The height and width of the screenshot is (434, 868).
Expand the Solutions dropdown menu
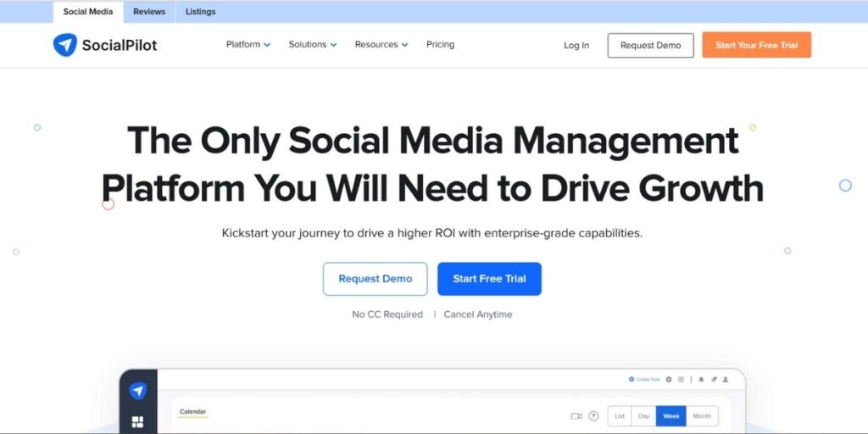tap(312, 45)
